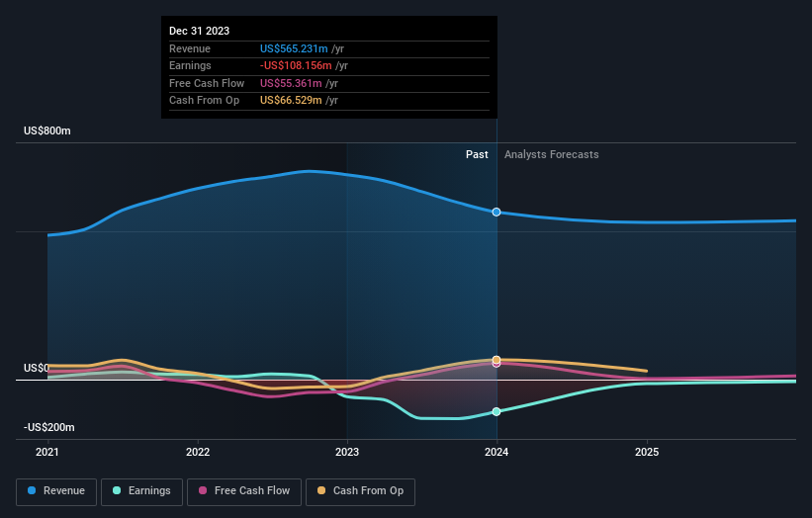The width and height of the screenshot is (812, 518).
Task: Click the 2023 x-axis label
Action: tap(347, 453)
